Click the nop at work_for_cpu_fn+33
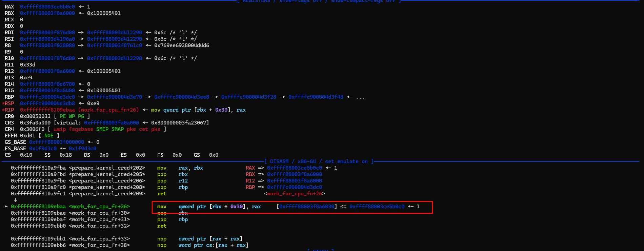 coord(162,239)
